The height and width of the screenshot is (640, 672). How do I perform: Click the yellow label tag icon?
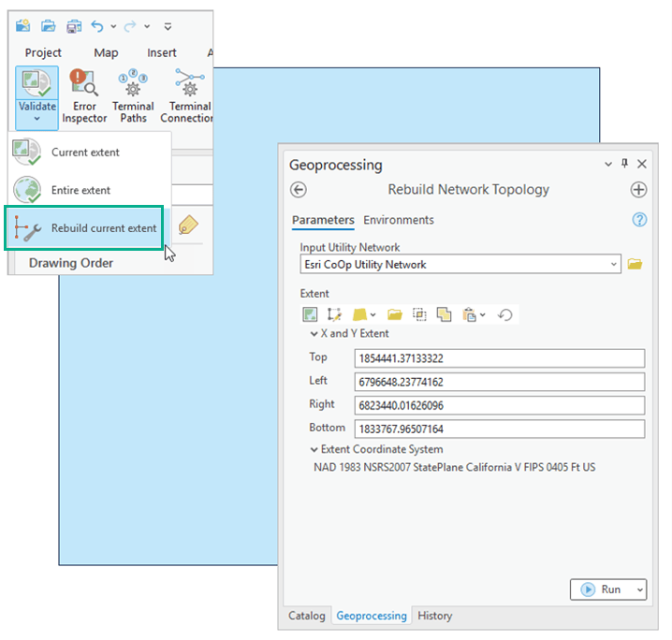(188, 225)
